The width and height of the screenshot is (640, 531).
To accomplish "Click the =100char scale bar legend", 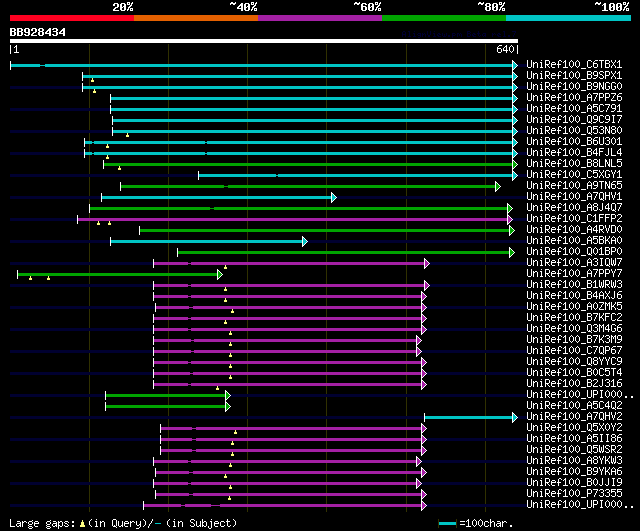I will (476, 523).
